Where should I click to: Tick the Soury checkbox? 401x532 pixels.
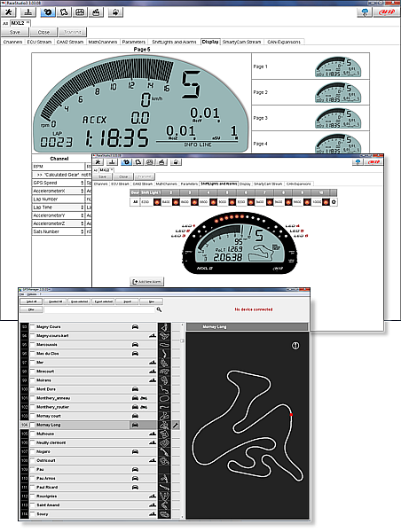point(33,513)
